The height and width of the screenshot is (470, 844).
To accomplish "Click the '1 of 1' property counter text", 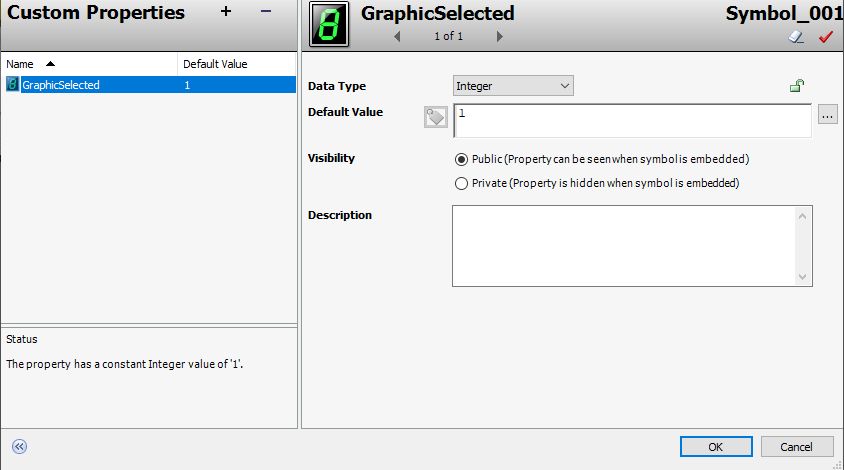I will click(x=448, y=36).
